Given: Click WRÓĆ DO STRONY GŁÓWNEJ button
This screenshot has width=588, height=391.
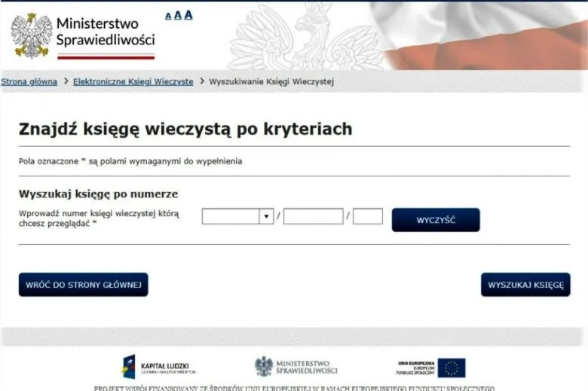Looking at the screenshot, I should click(83, 285).
